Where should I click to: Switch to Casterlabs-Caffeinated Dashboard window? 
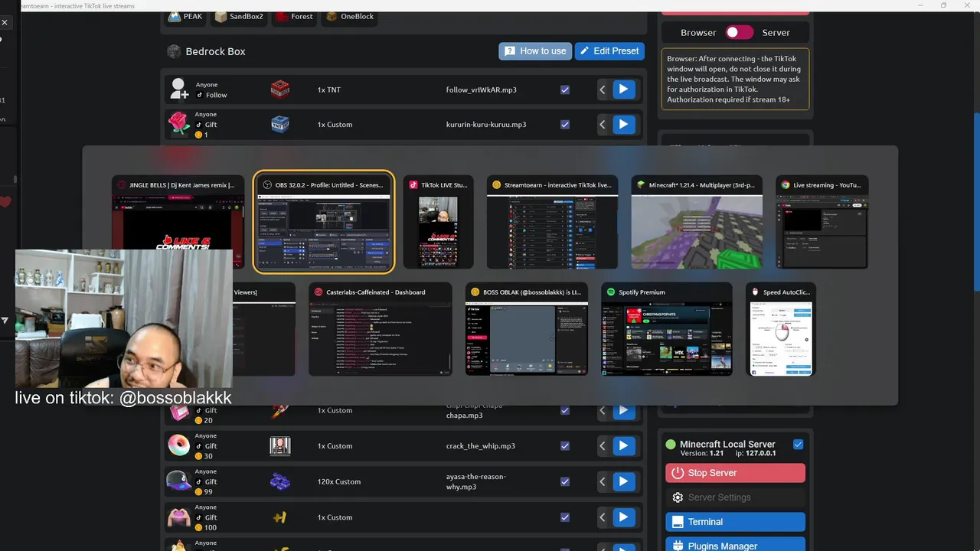[381, 329]
